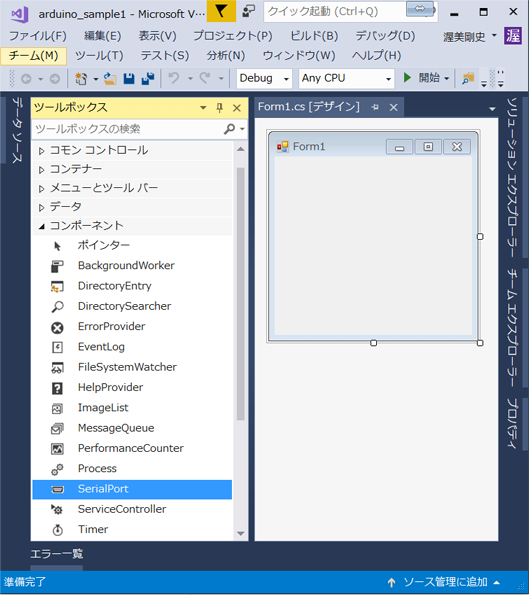This screenshot has height=595, width=529.
Task: Close the Toolbox panel
Action: click(237, 108)
